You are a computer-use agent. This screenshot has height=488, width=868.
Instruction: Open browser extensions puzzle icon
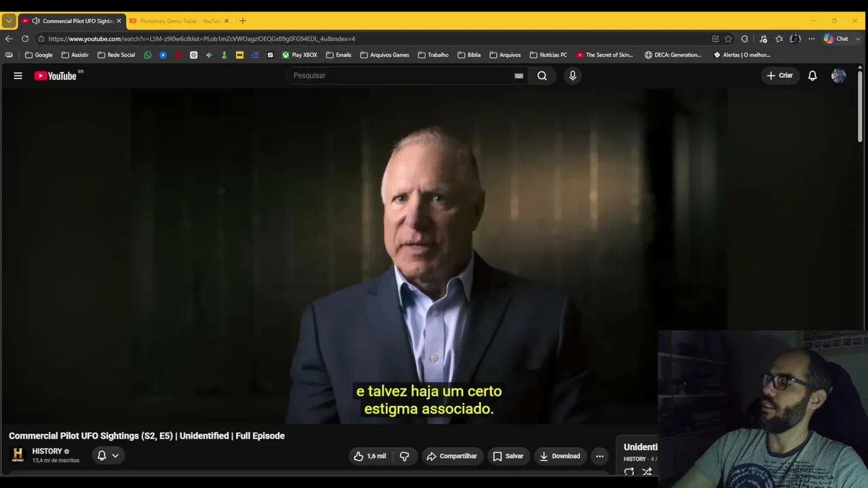click(745, 39)
